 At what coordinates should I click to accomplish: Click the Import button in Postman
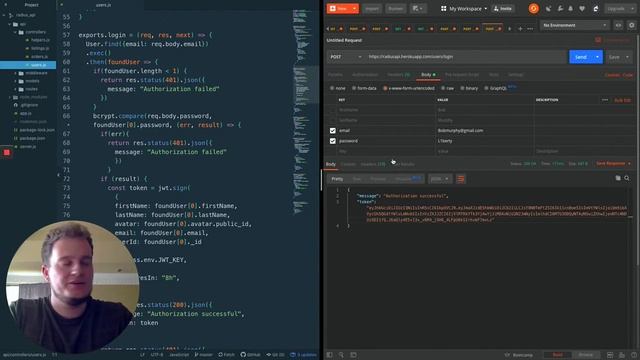[372, 9]
